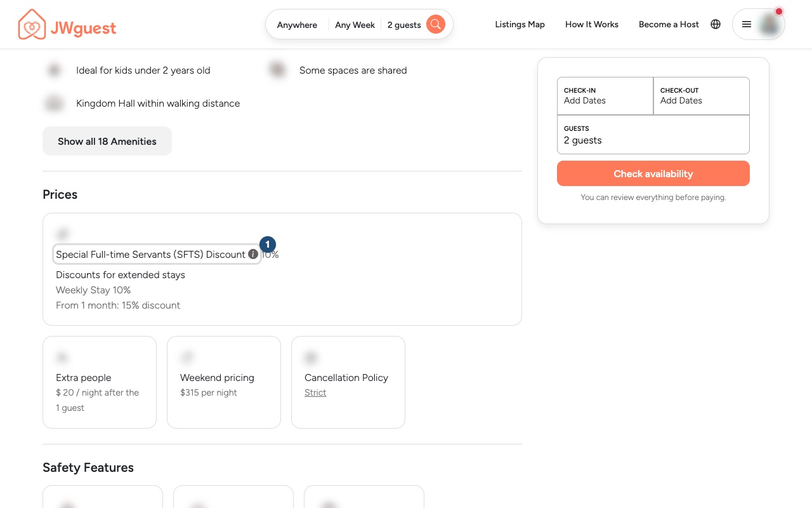
Task: Open the Guests selector in booking card
Action: pyautogui.click(x=653, y=135)
